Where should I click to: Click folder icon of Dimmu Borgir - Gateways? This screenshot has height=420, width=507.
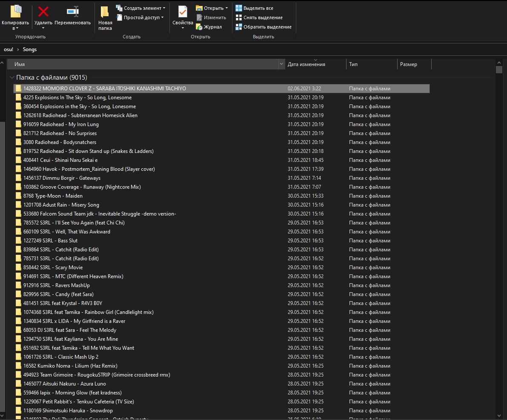point(18,178)
